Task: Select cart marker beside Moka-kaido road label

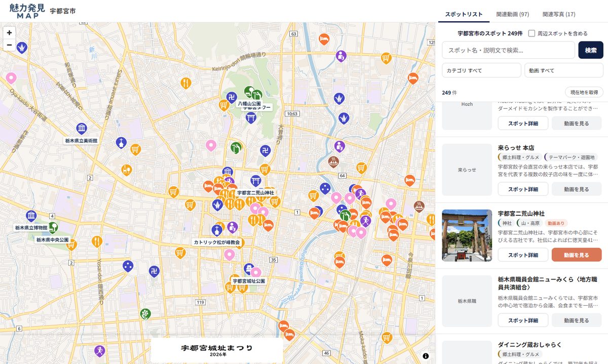Action: 387,338
